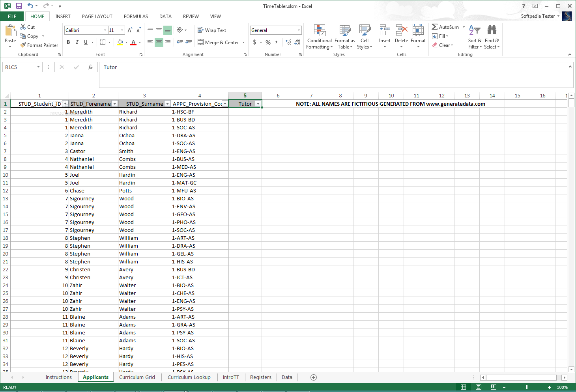This screenshot has width=576, height=392.
Task: Click the Insert cells icon
Action: coord(385,30)
